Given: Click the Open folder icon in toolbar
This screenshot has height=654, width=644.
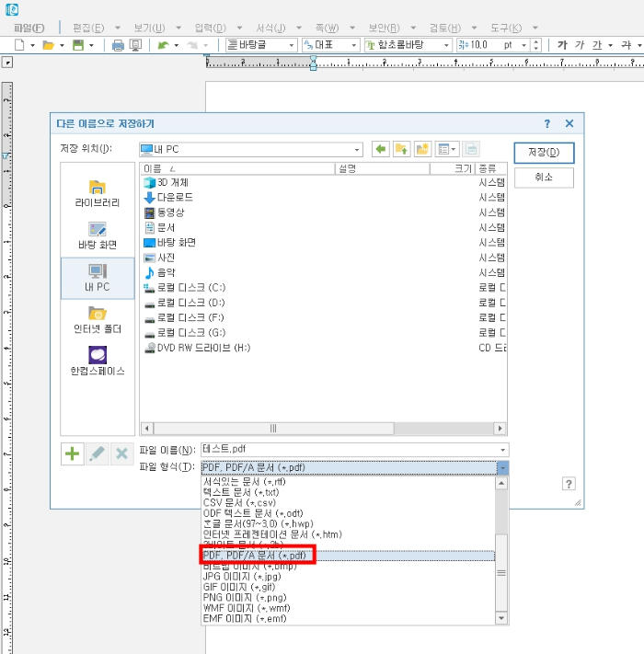Looking at the screenshot, I should (x=49, y=45).
